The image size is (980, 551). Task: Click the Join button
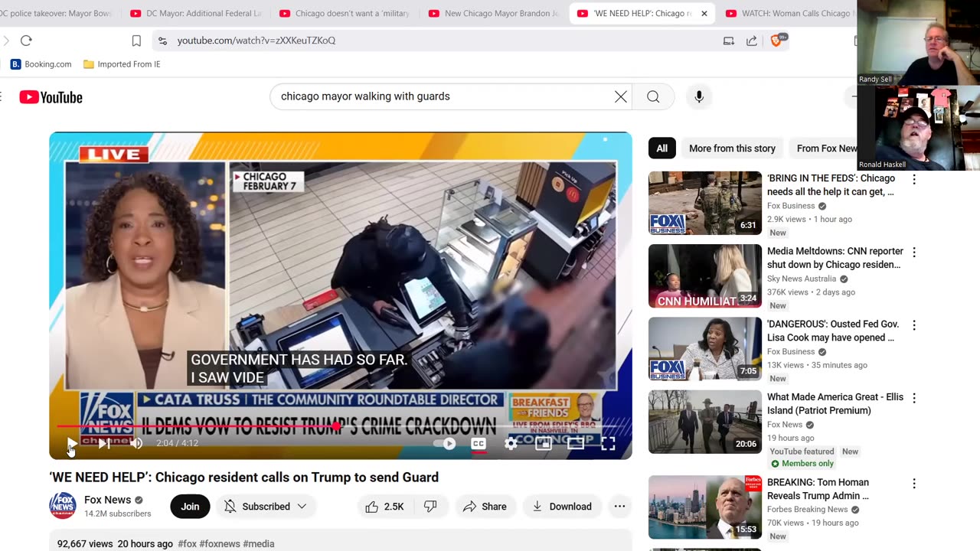tap(190, 507)
